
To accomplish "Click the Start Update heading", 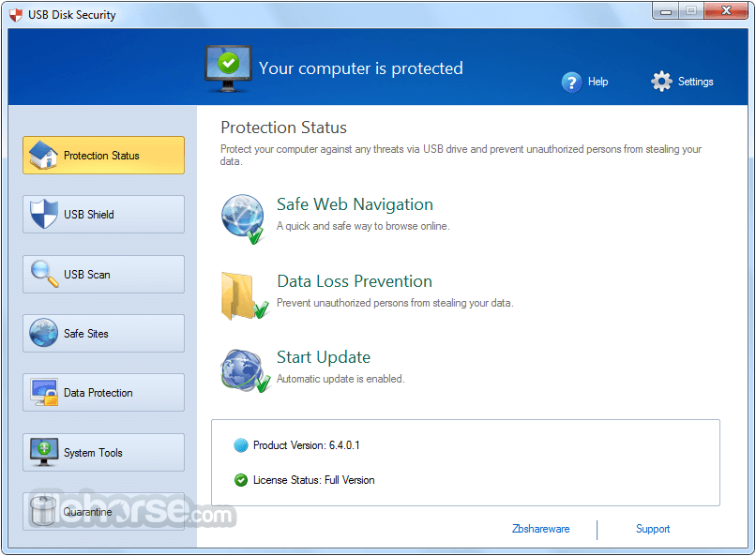I will click(x=324, y=357).
